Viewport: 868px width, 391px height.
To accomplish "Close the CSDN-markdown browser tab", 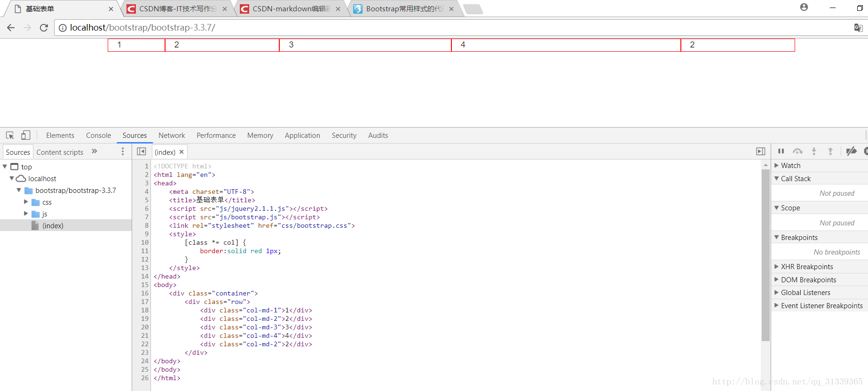I will coord(338,9).
